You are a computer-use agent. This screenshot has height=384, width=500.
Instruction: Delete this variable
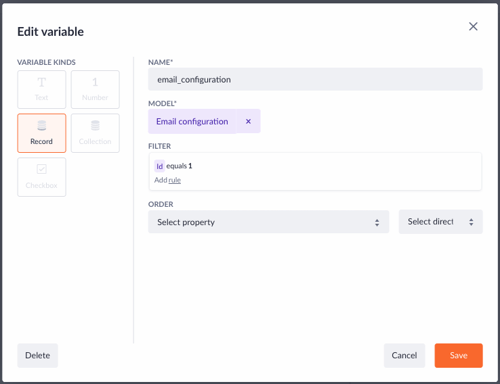pos(38,355)
